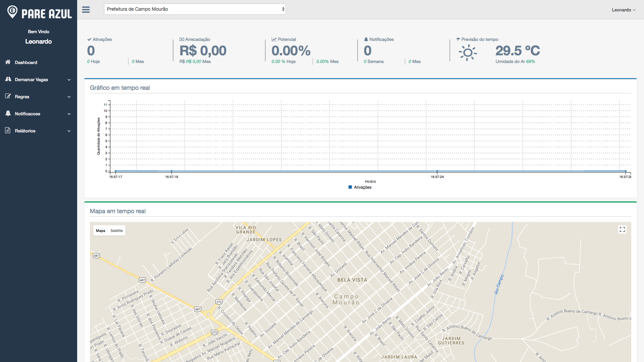
Task: Toggle fullscreen view of the map
Action: tap(622, 229)
